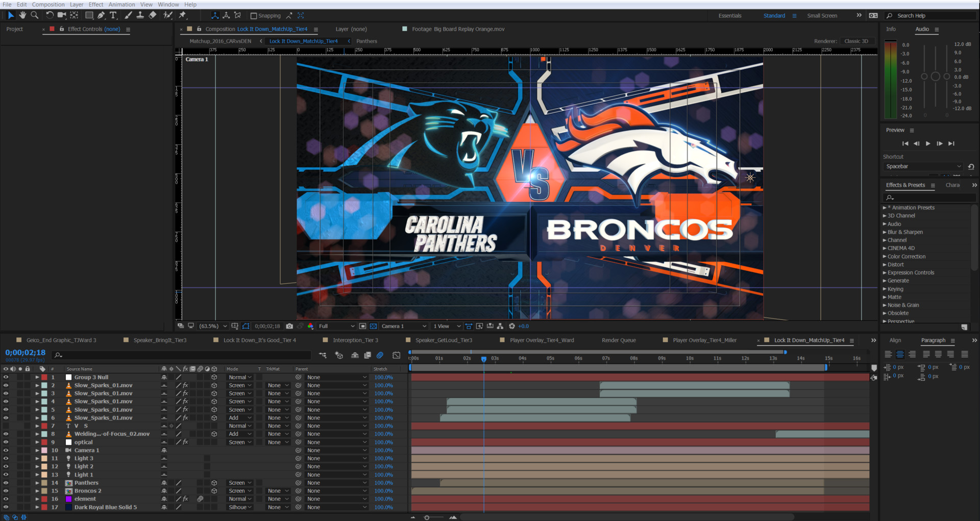Click the camera Take Snapshot icon

point(289,326)
